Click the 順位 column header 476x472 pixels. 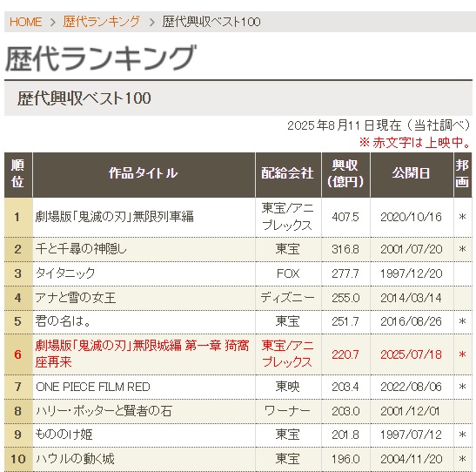click(x=18, y=175)
